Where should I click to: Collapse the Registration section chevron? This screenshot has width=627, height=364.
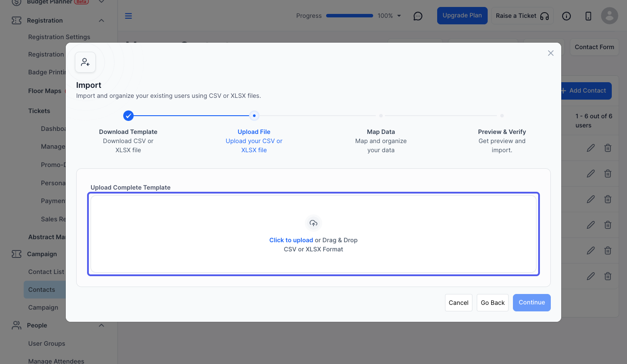(101, 20)
